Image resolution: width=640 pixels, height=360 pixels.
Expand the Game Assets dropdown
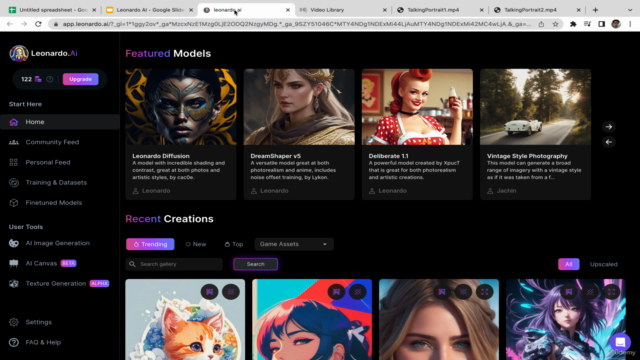click(294, 244)
